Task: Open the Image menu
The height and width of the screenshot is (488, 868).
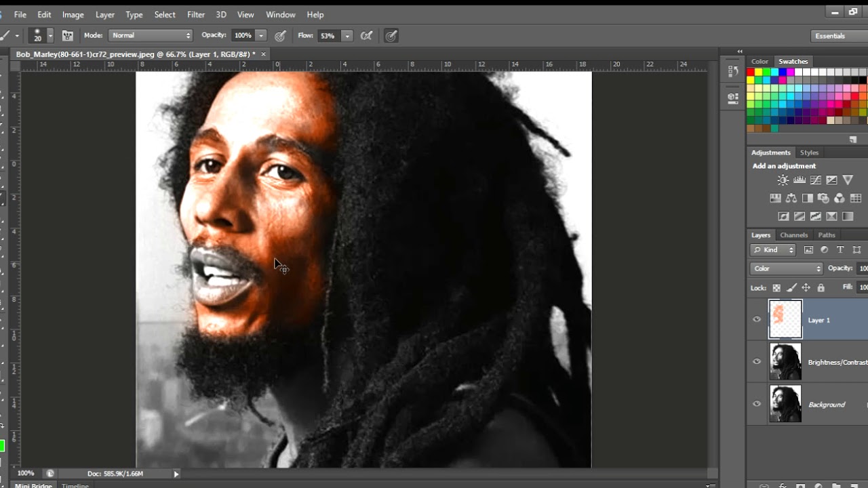Action: [73, 14]
